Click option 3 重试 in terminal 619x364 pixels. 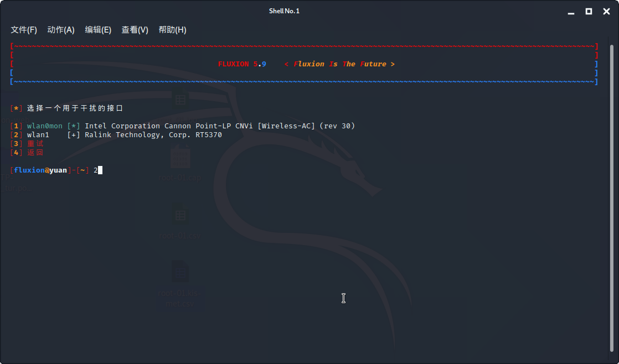point(27,143)
